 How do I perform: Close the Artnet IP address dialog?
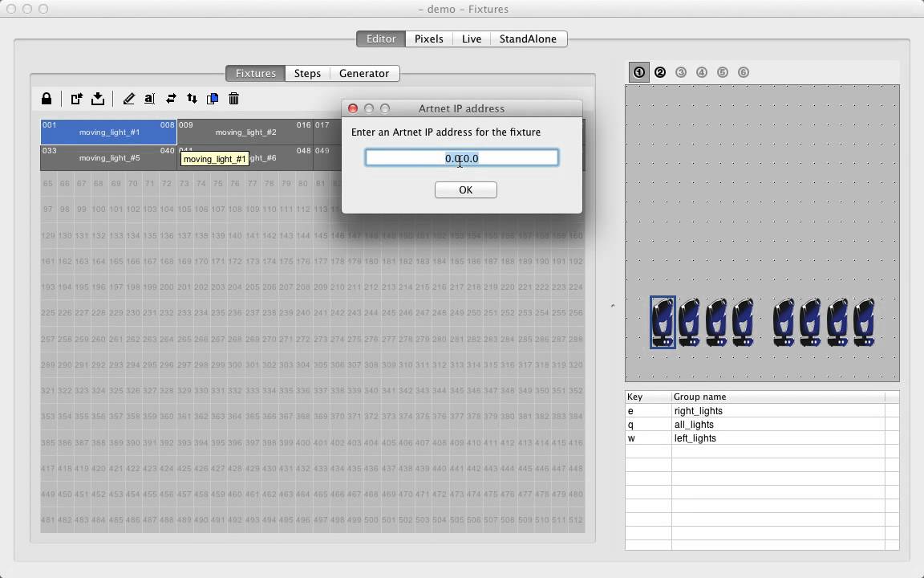point(353,108)
